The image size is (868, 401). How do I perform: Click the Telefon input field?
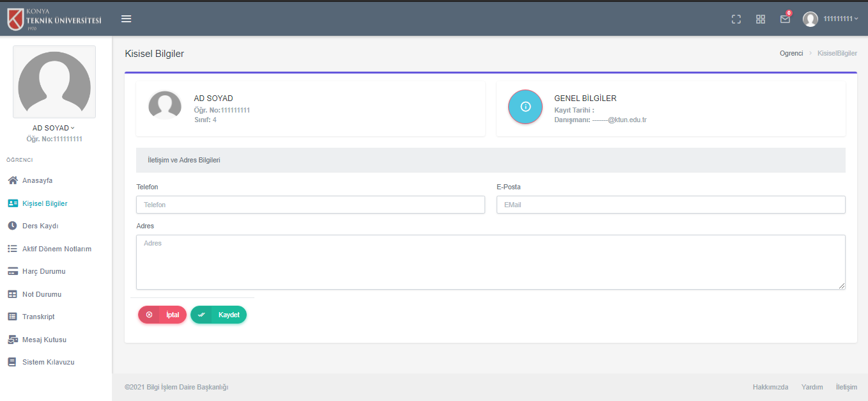point(310,205)
